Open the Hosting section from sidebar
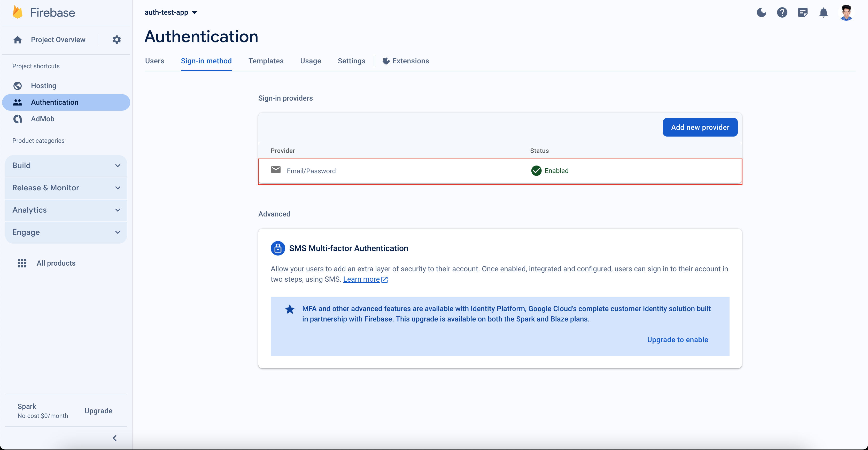Image resolution: width=868 pixels, height=450 pixels. pos(43,86)
